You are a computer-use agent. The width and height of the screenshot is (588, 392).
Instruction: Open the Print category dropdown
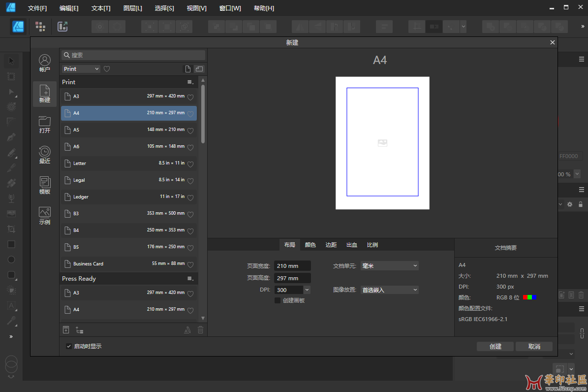point(81,69)
